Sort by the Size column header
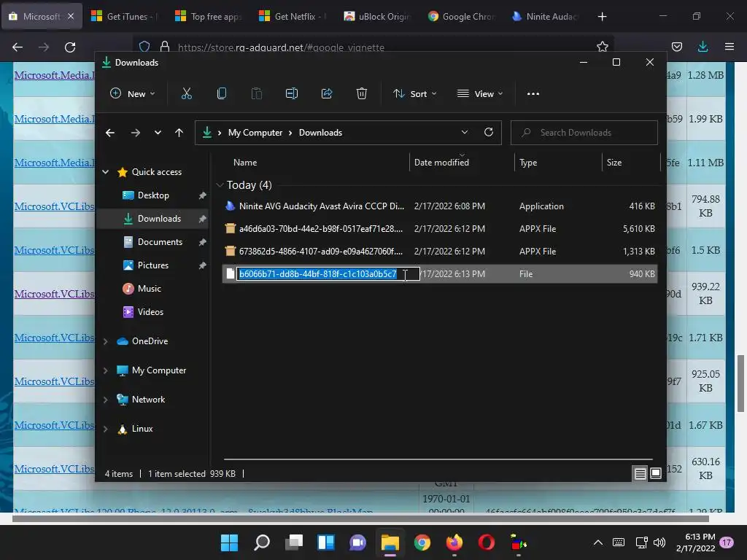747x560 pixels. point(614,163)
